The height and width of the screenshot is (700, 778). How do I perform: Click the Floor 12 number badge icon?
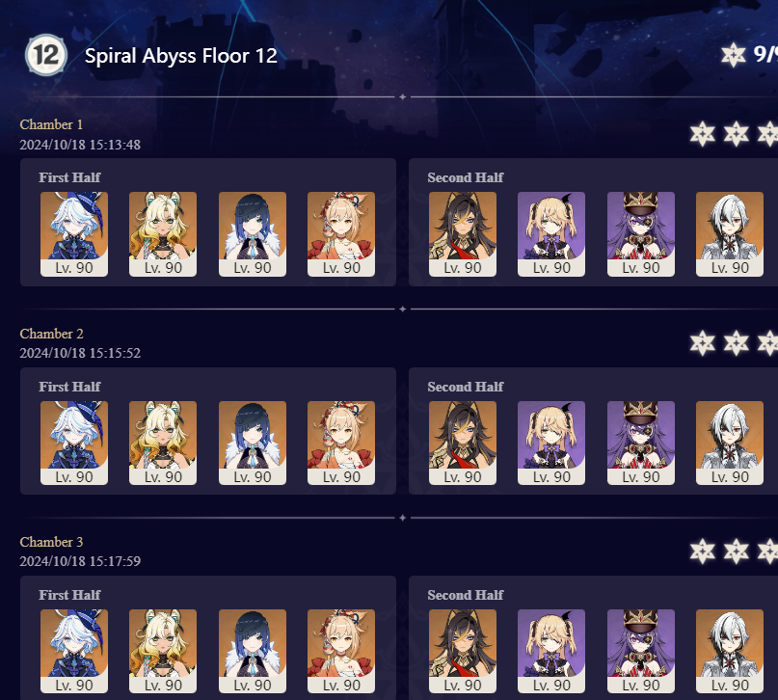click(x=45, y=55)
